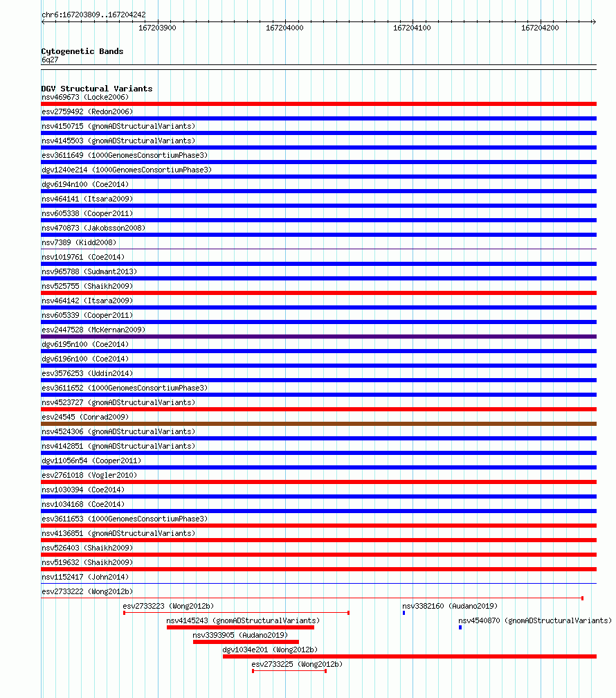Click nsv4136851 (gnomADStructuralVariants) label
The image size is (616, 698).
118,533
